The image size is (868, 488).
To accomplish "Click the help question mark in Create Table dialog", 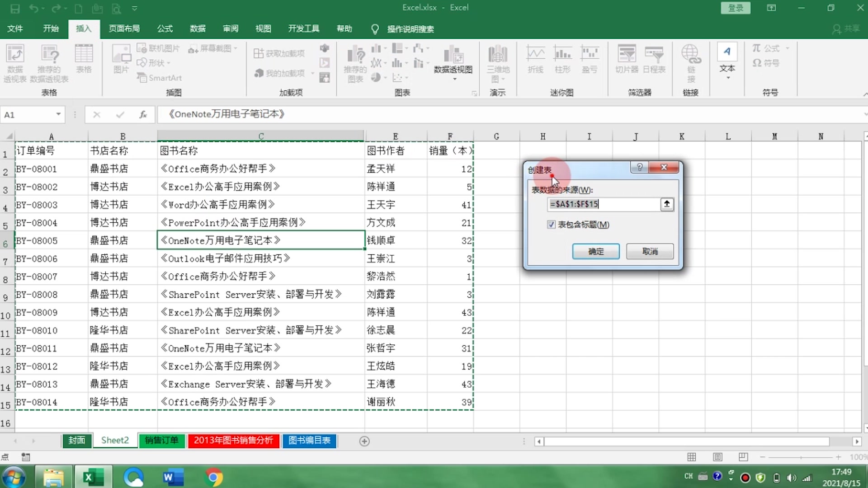I will tap(639, 168).
